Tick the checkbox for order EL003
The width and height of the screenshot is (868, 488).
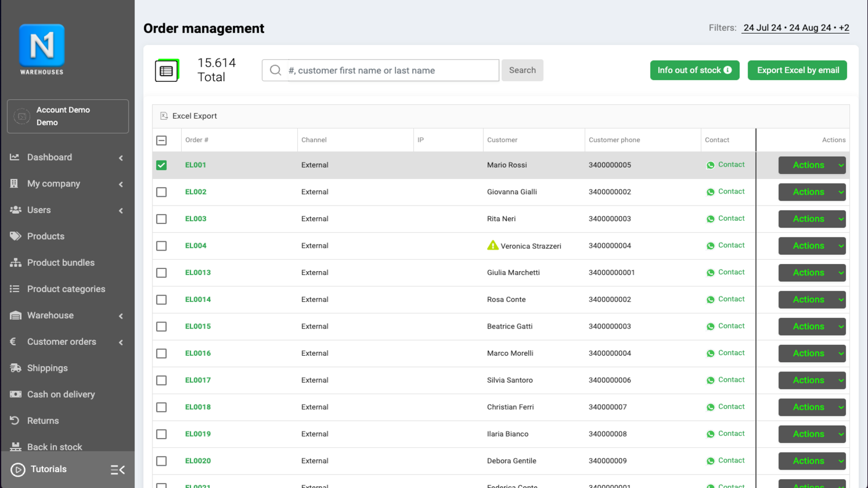click(162, 219)
